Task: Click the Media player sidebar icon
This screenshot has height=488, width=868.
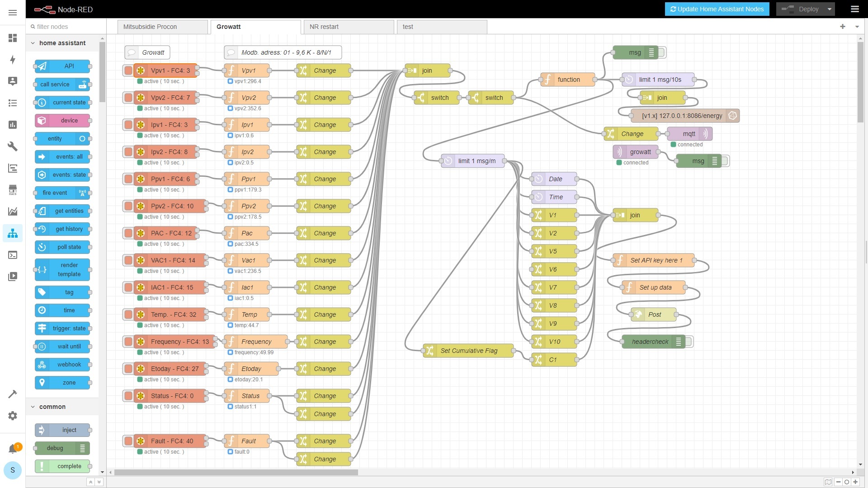Action: pyautogui.click(x=13, y=277)
